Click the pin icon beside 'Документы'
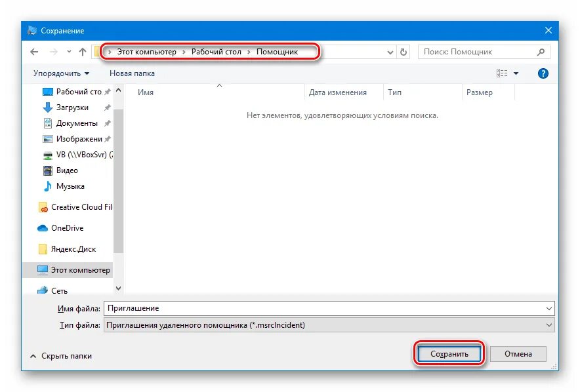Screen dimensions: 580x392 coord(107,123)
